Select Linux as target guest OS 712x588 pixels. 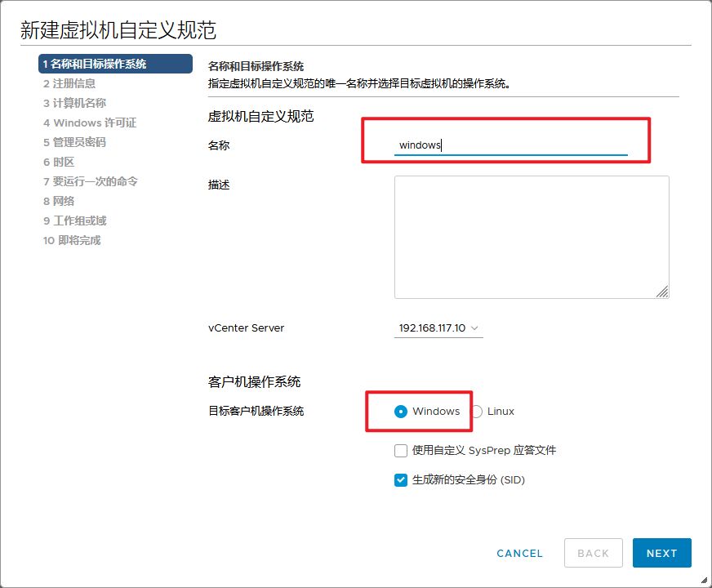tap(477, 412)
